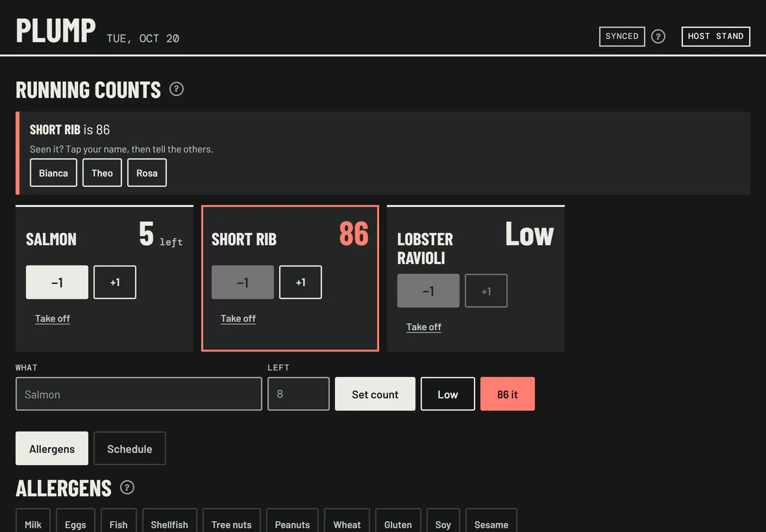Focus the WHAT item name field

(x=139, y=394)
